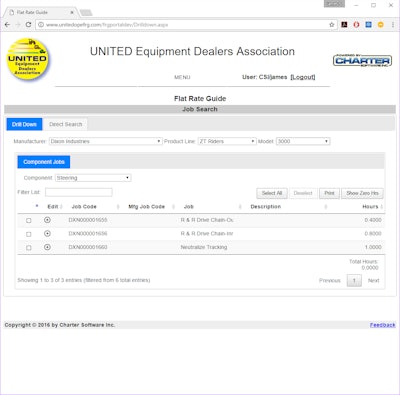The width and height of the screenshot is (400, 395).
Task: Click the UNITED Equipment Dealers logo
Action: click(x=28, y=59)
